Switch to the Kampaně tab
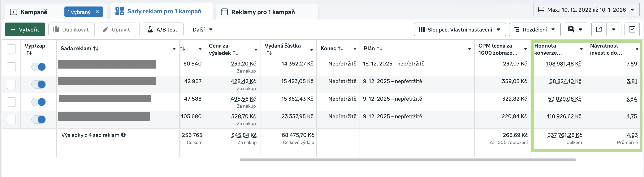The height and width of the screenshot is (177, 644). click(34, 12)
